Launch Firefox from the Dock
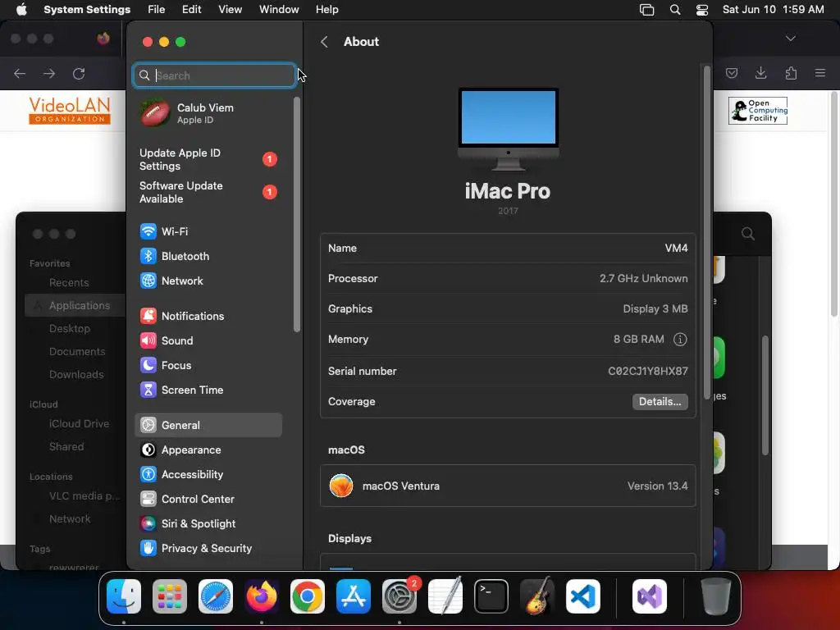Viewport: 840px width, 630px height. click(262, 596)
